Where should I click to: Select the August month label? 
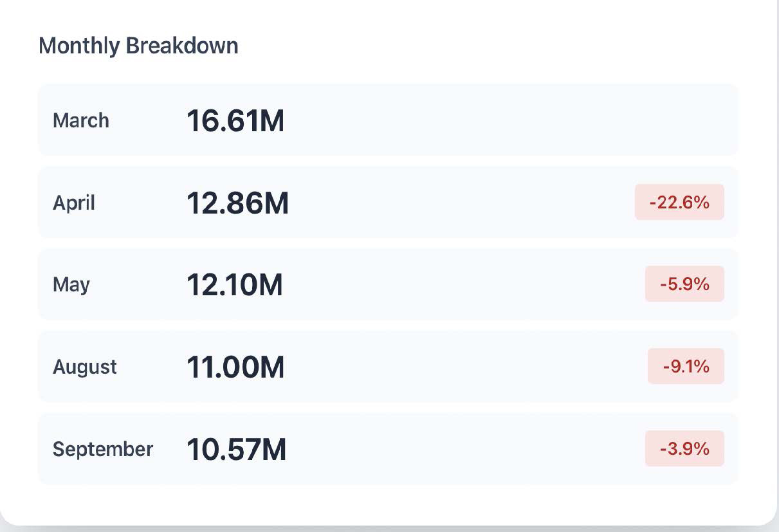[85, 367]
